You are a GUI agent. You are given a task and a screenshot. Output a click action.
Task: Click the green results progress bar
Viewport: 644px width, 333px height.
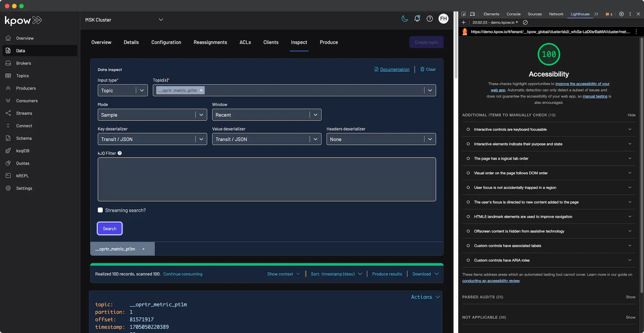tap(267, 264)
